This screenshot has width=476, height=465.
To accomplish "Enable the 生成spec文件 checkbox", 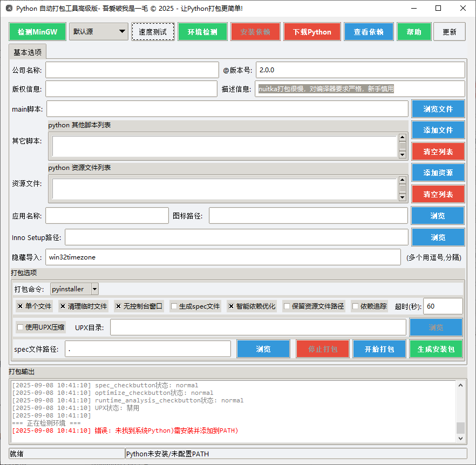I will pyautogui.click(x=174, y=306).
